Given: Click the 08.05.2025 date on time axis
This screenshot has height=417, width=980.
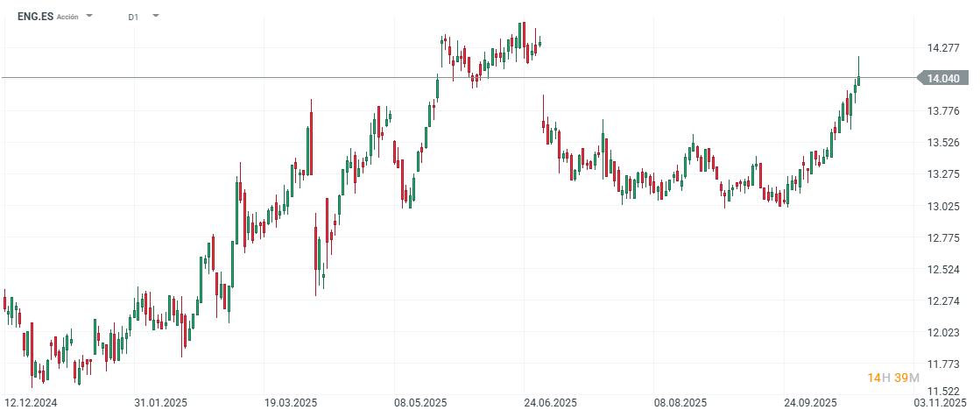Looking at the screenshot, I should pos(419,403).
